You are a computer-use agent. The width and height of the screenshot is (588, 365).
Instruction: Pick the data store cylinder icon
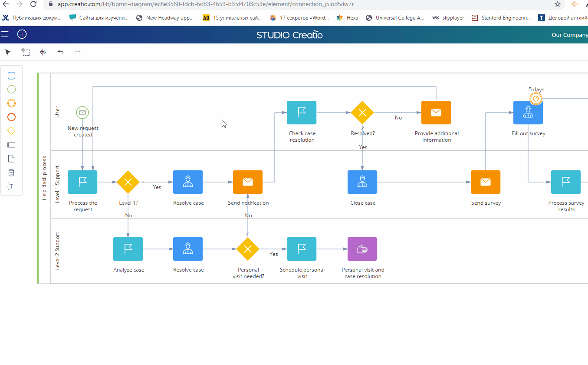pos(12,173)
